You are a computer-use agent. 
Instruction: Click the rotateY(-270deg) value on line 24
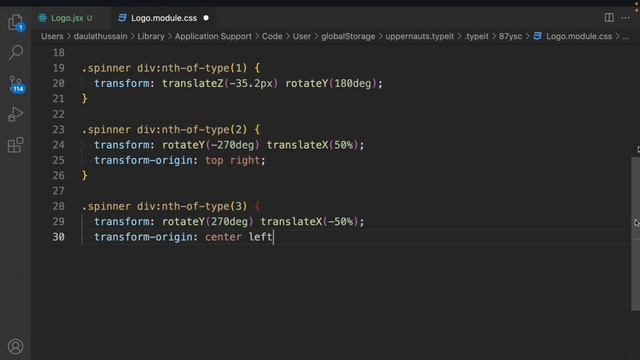click(x=211, y=145)
